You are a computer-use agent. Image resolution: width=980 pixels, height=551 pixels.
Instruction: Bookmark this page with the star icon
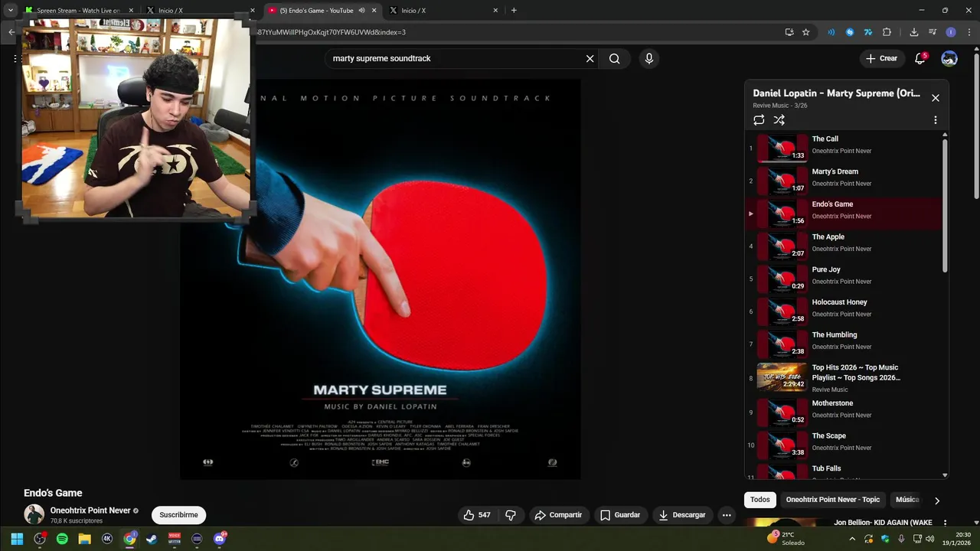pos(805,32)
